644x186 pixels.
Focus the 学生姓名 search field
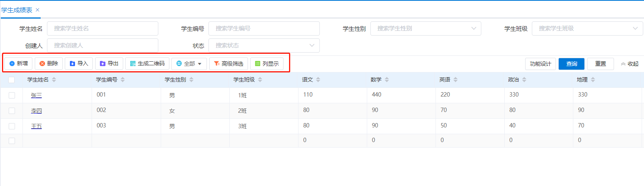coord(103,28)
